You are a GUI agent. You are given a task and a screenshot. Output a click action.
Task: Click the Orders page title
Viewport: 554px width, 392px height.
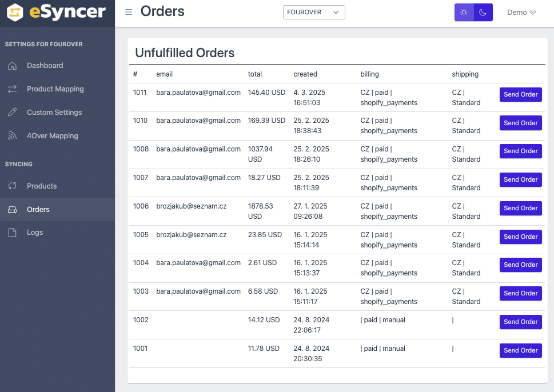point(162,11)
